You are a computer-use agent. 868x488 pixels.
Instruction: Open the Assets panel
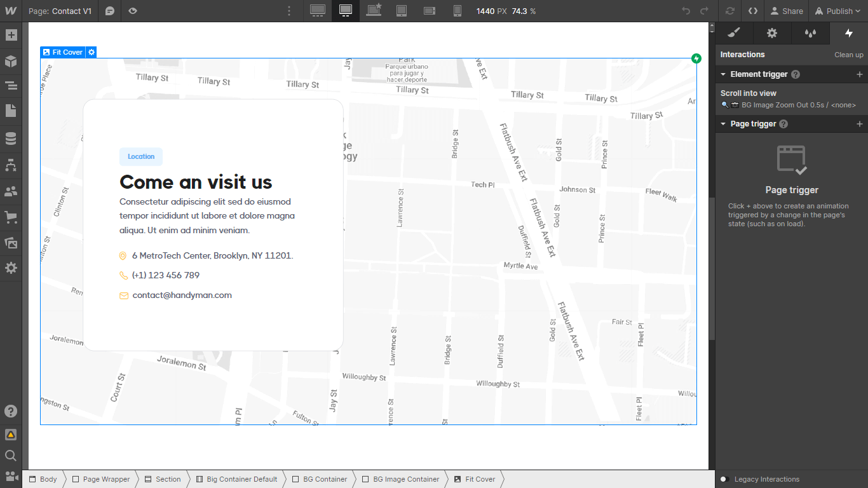[11, 243]
